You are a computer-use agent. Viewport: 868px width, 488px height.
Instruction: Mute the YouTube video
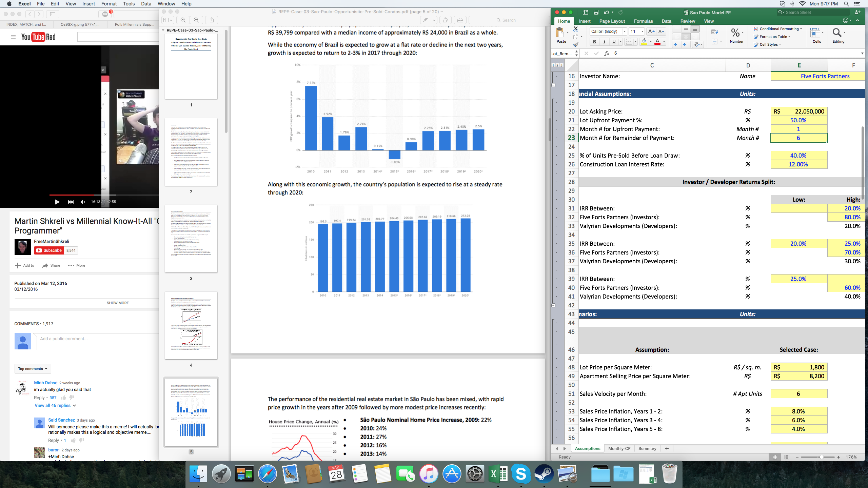pos(82,202)
